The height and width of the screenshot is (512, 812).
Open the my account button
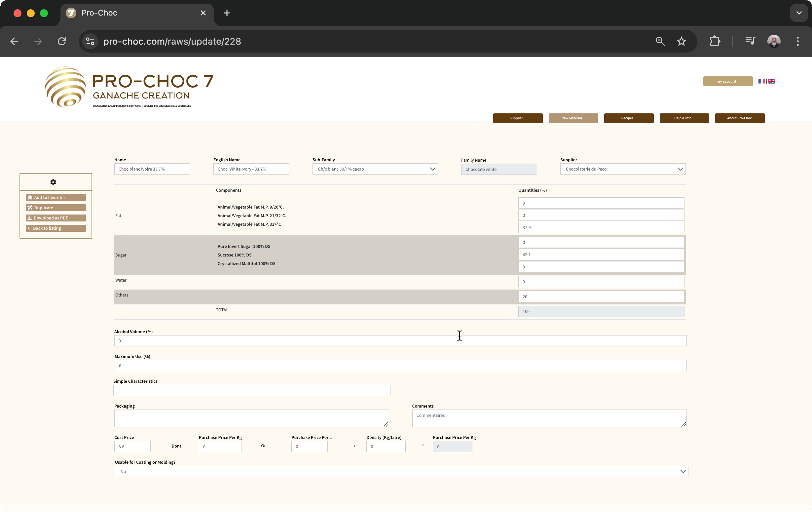727,81
